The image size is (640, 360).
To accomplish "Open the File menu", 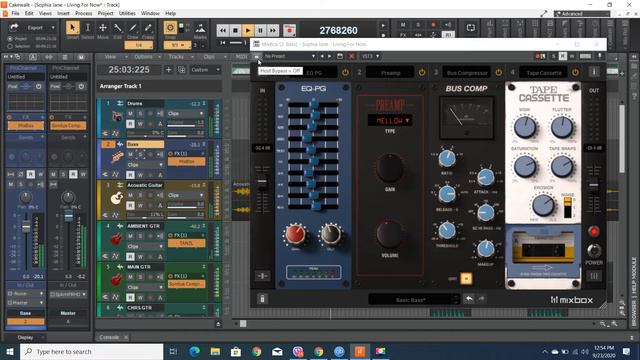I will (16, 13).
